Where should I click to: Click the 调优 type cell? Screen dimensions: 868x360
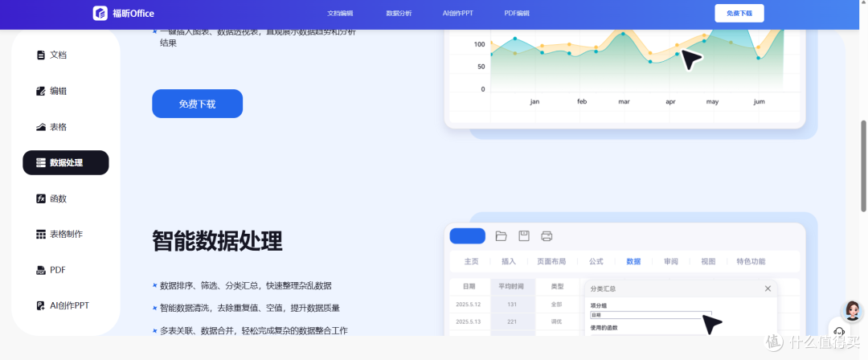557,321
